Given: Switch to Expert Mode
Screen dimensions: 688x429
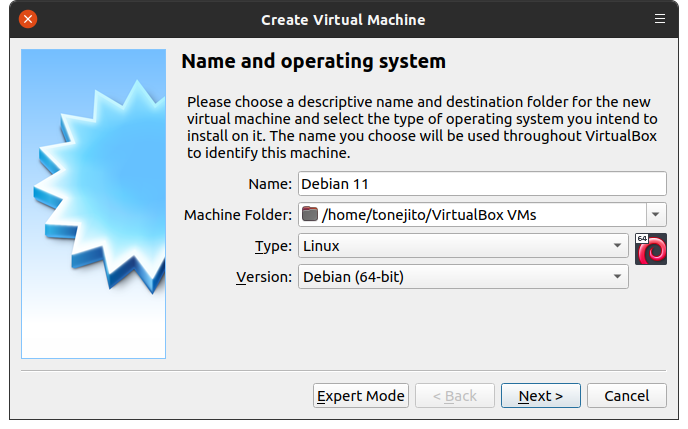Looking at the screenshot, I should click(360, 396).
